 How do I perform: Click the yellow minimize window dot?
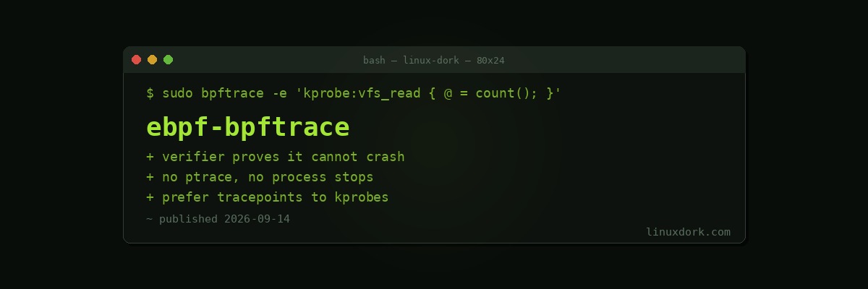(152, 60)
